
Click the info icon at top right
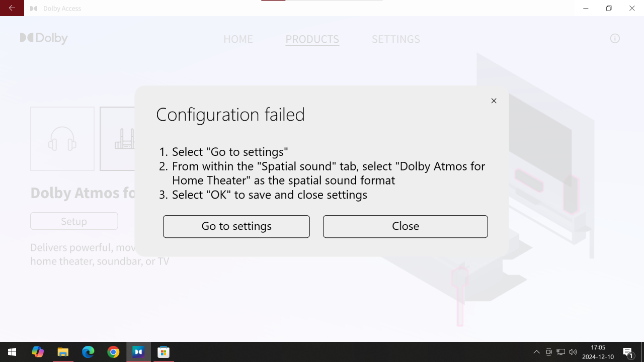[615, 39]
